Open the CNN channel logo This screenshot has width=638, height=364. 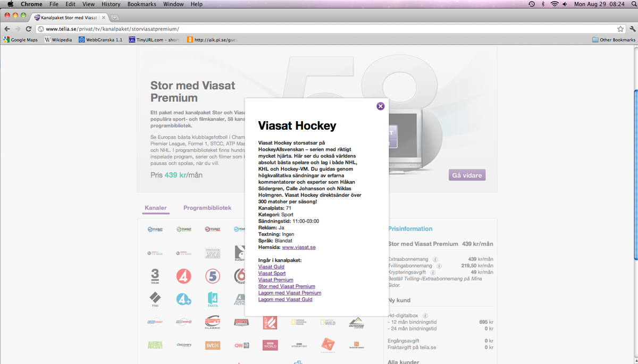(241, 345)
